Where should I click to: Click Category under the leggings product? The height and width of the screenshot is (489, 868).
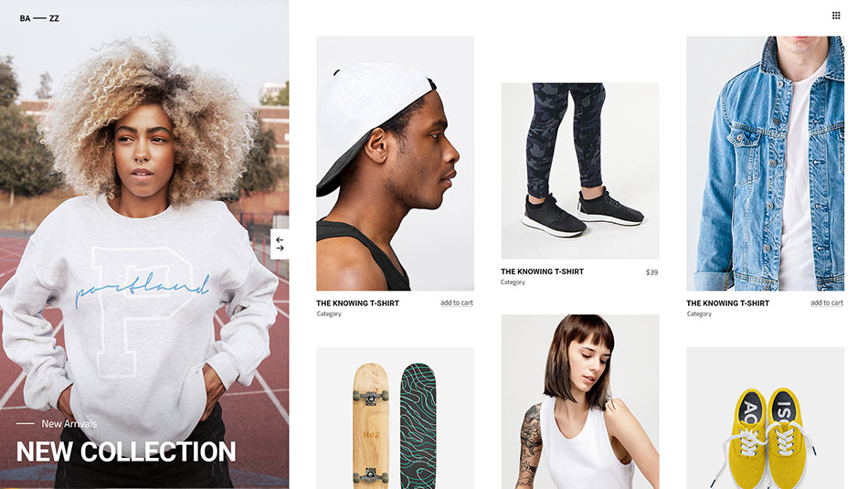513,282
